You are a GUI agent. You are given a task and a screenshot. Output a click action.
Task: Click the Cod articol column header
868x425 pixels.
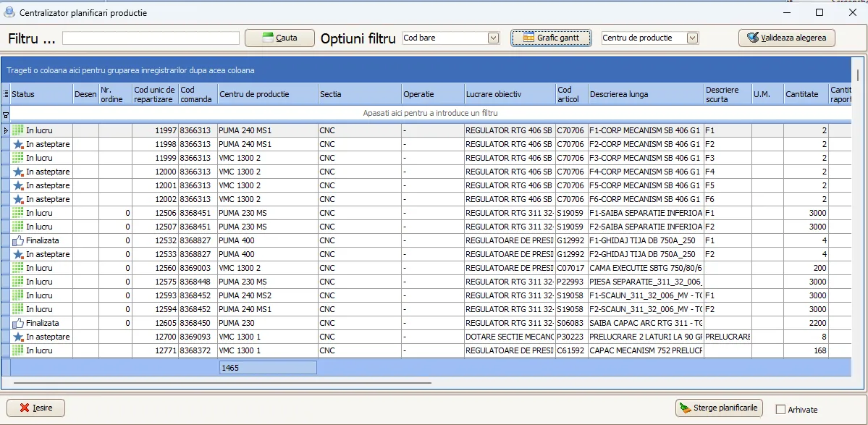click(571, 94)
